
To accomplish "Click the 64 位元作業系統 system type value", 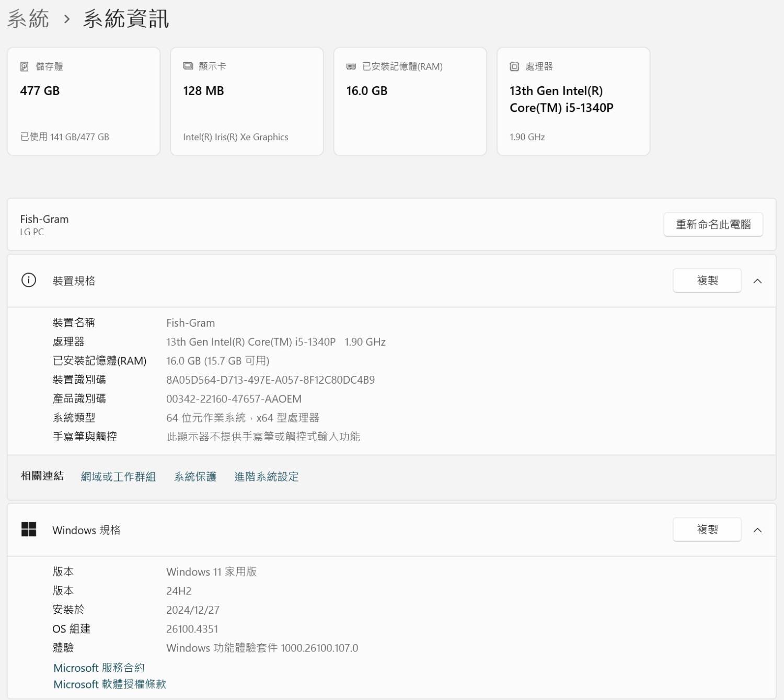I will click(x=243, y=418).
